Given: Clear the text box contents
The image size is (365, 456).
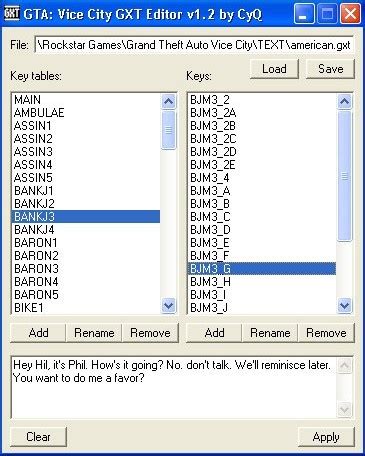Looking at the screenshot, I should [39, 437].
